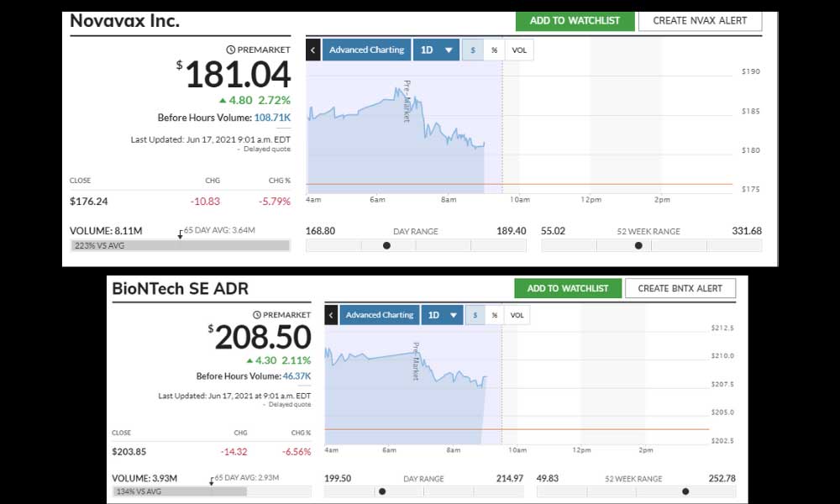Click the Novavax premarket clock icon

click(x=231, y=50)
